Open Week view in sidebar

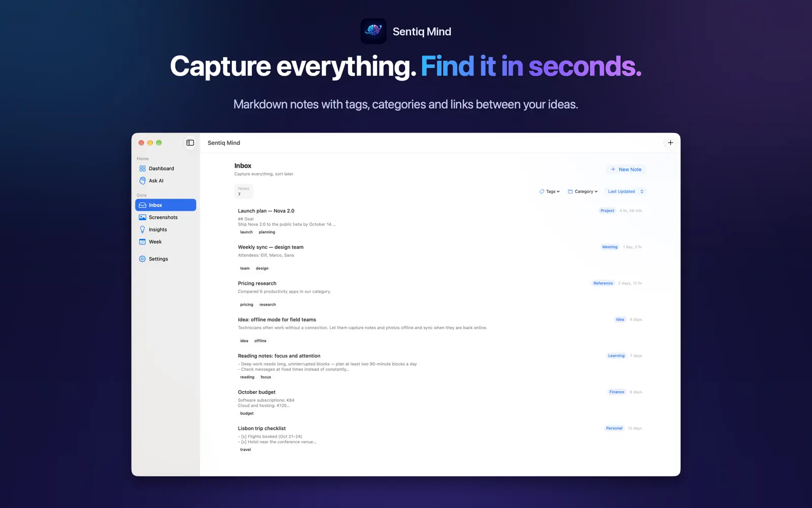click(165, 242)
